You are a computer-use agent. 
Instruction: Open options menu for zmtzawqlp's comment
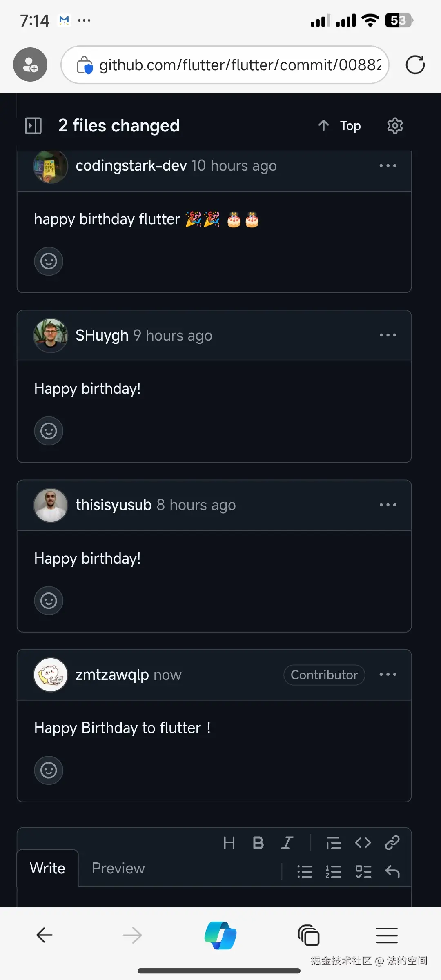tap(388, 675)
